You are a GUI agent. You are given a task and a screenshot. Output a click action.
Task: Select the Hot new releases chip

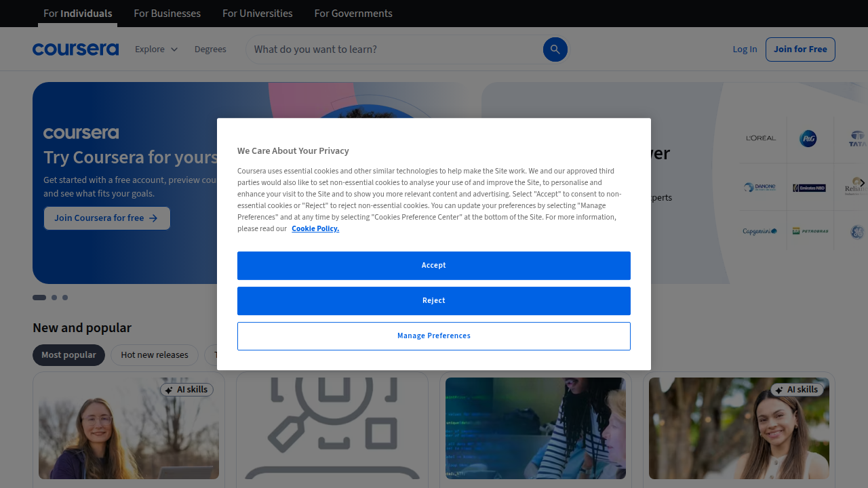pyautogui.click(x=155, y=355)
